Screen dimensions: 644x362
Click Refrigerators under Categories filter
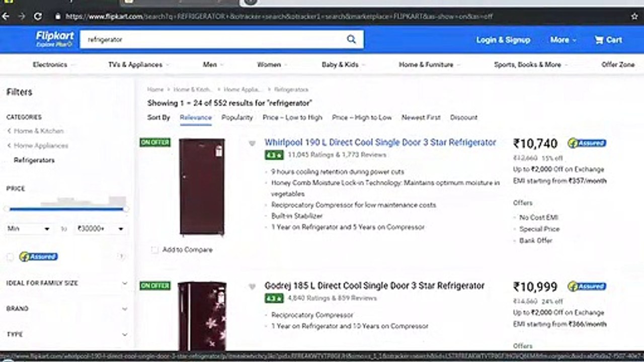[34, 160]
